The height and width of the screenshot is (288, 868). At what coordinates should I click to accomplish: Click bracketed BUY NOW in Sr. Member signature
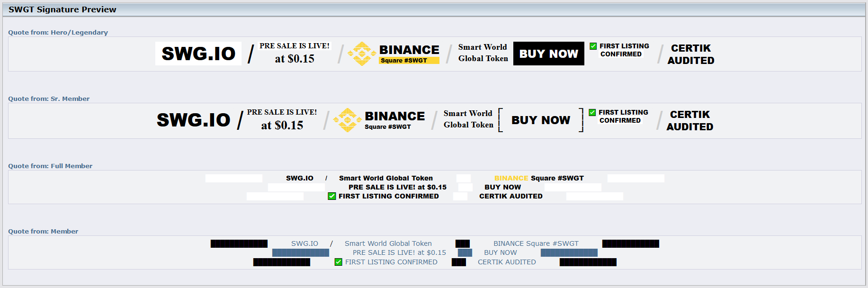541,120
